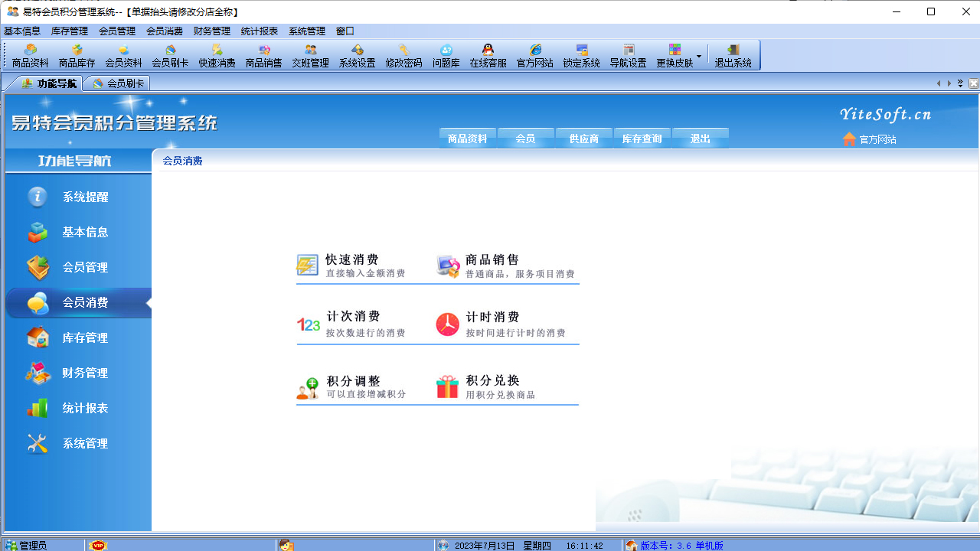Click the 锁定系统 lock icon
The height and width of the screenshot is (551, 980).
coord(582,54)
